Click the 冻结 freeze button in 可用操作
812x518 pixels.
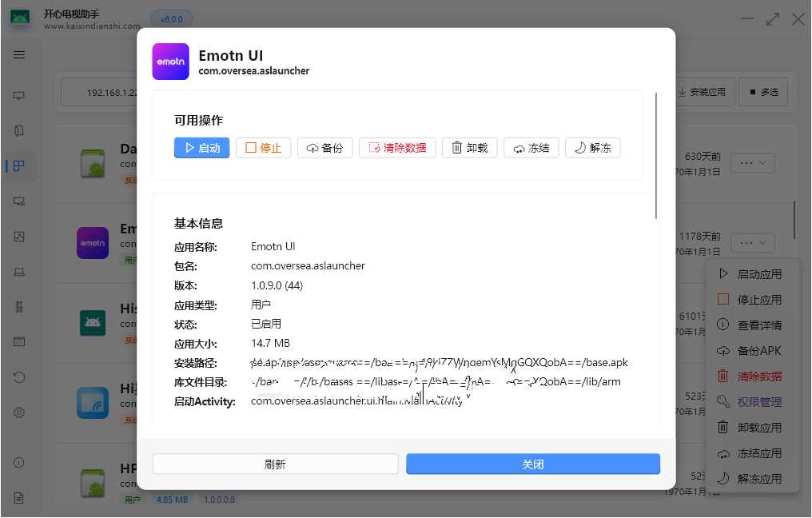tap(531, 147)
